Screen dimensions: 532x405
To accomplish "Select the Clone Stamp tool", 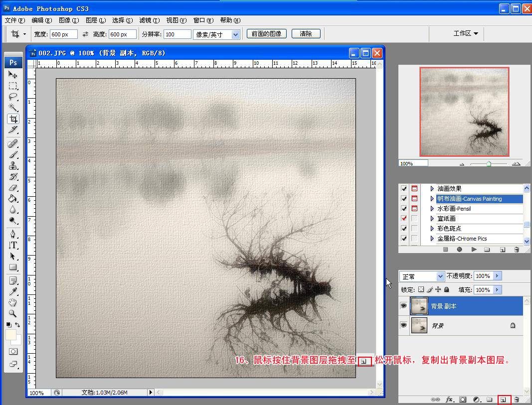I will click(13, 166).
